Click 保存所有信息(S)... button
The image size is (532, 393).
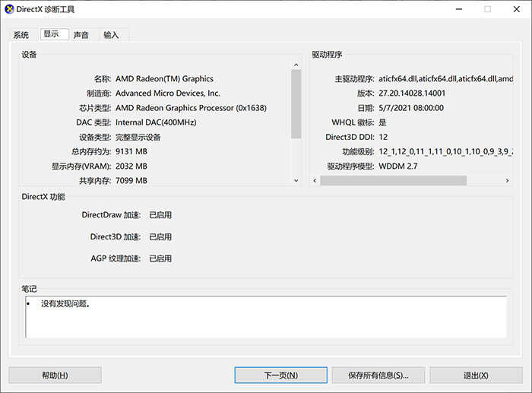pyautogui.click(x=378, y=376)
